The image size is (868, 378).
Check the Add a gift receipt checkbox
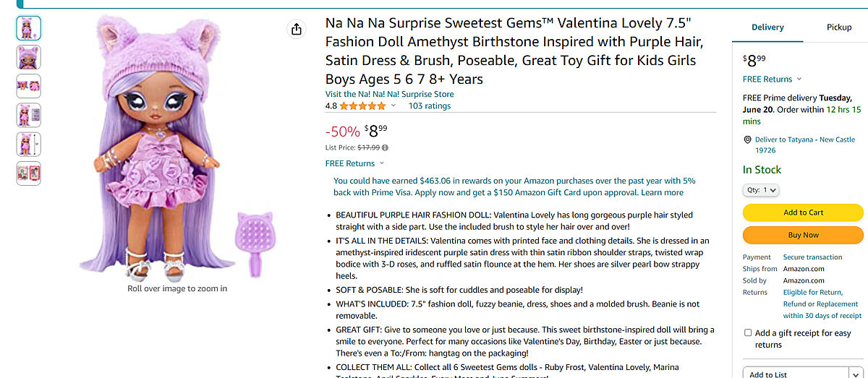(748, 333)
